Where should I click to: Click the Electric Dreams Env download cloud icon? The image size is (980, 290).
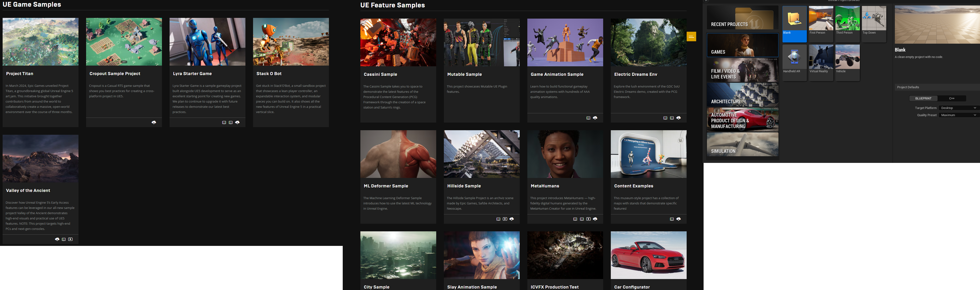pos(679,118)
